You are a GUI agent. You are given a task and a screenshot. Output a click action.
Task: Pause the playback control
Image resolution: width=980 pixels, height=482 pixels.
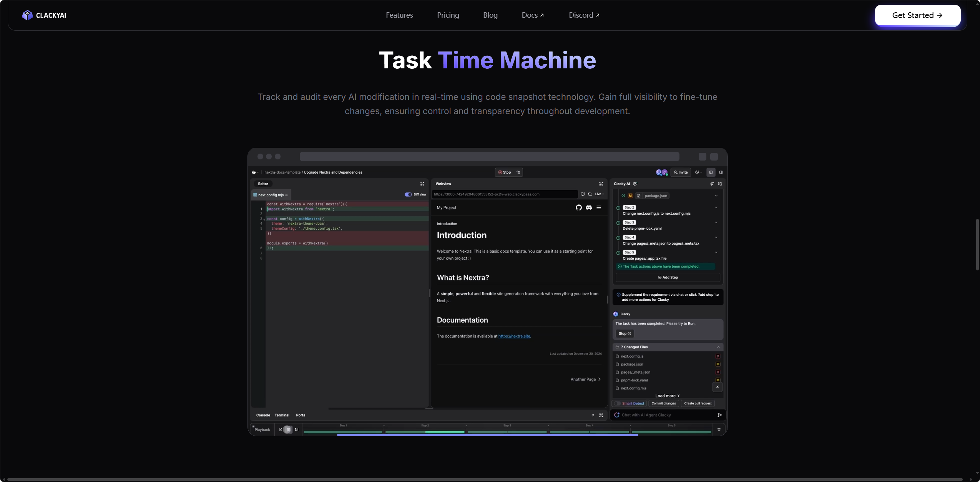click(288, 430)
